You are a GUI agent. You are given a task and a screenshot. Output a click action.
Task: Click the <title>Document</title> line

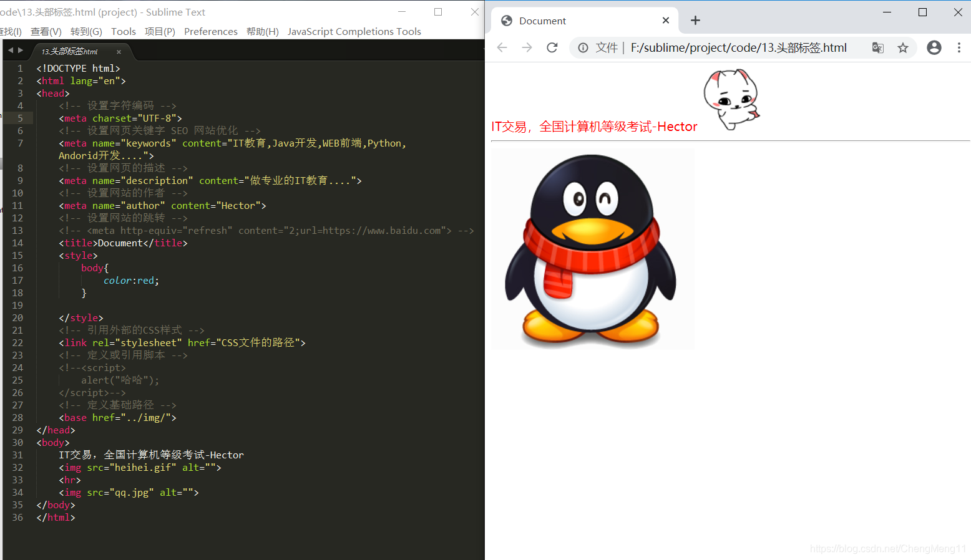tap(123, 243)
